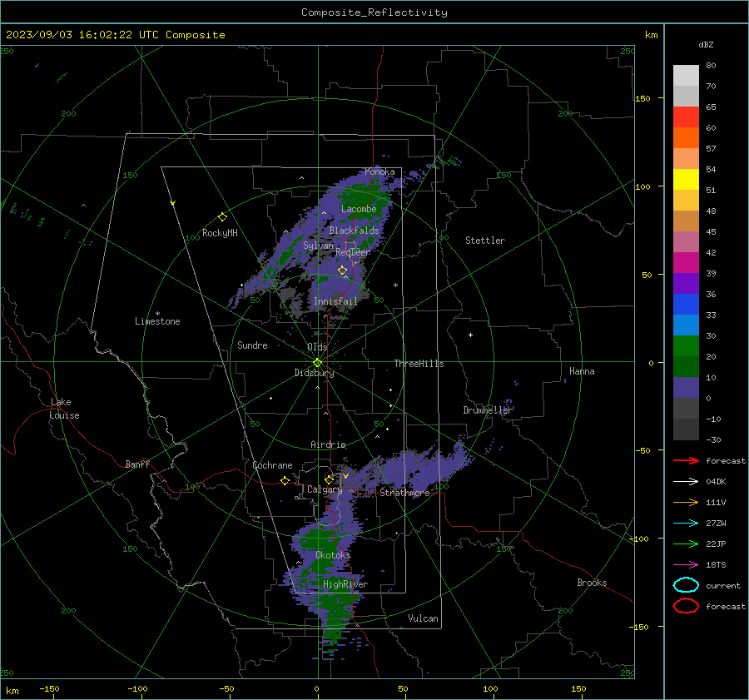Click the Composite_Reflectivity title text

tap(374, 12)
